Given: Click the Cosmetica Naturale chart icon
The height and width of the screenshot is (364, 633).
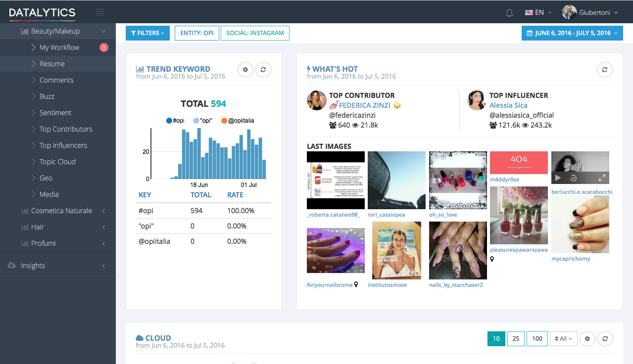Looking at the screenshot, I should tap(24, 211).
